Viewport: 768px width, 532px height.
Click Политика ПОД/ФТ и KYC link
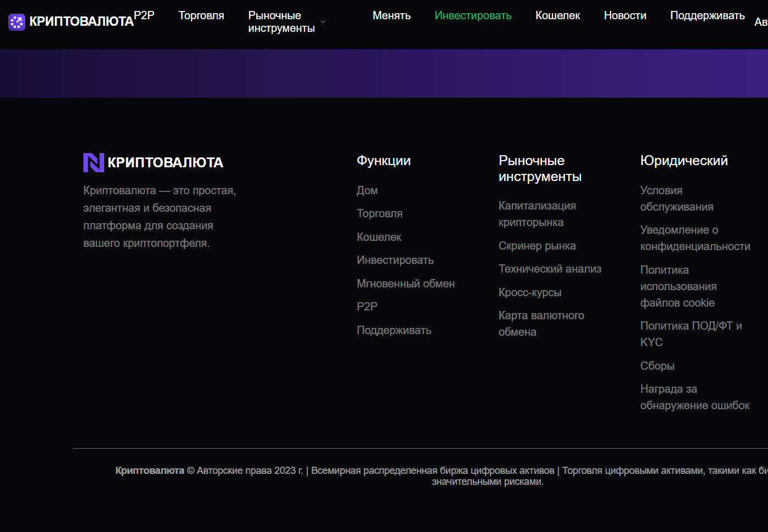691,334
